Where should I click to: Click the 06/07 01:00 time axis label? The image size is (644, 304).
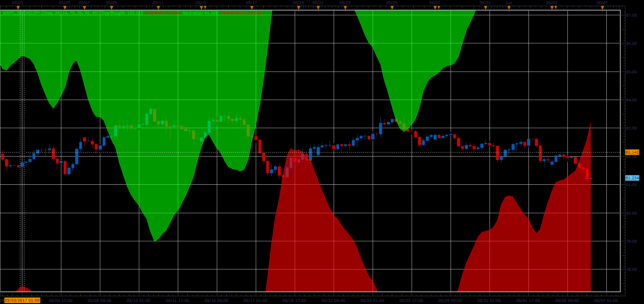(606, 301)
